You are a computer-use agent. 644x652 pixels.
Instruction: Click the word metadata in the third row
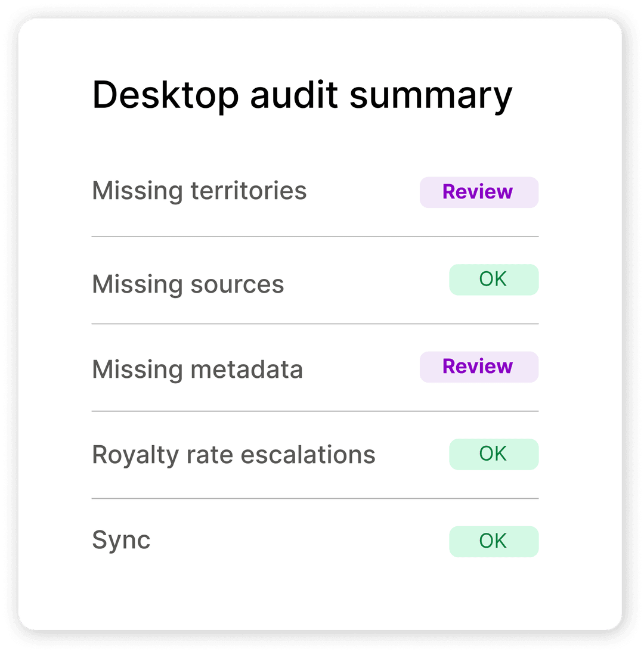[x=247, y=369]
